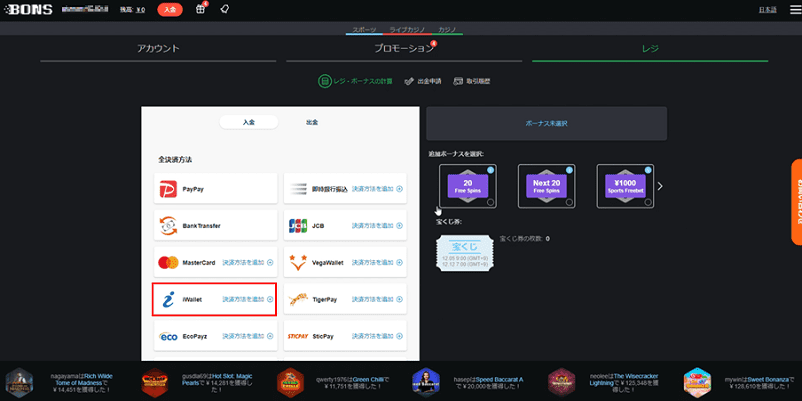Click the SticPay logo icon

pos(298,337)
